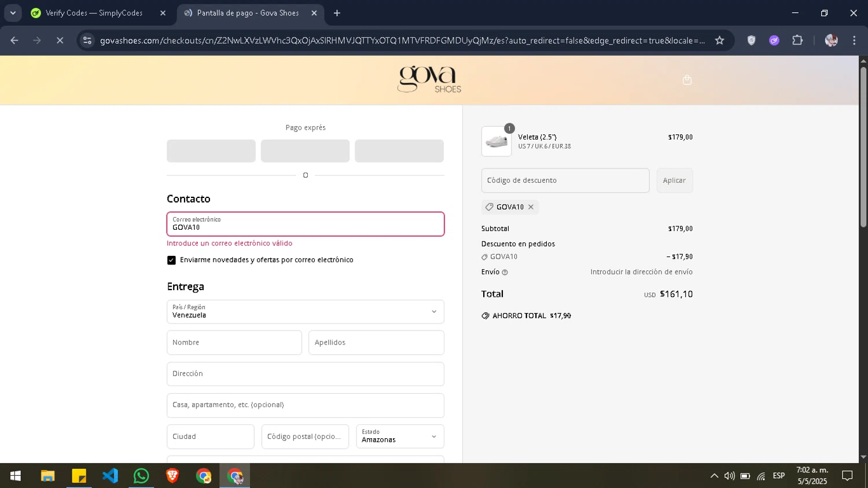
Task: Click the Aplicar discount button
Action: (674, 181)
